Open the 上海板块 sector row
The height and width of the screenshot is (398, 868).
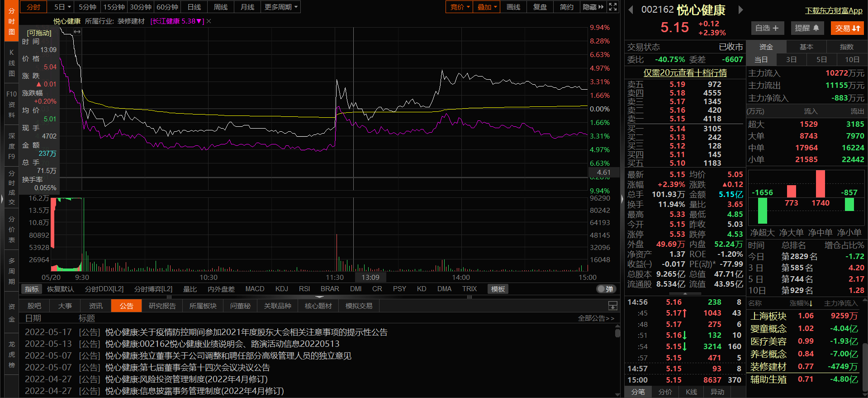(x=804, y=316)
